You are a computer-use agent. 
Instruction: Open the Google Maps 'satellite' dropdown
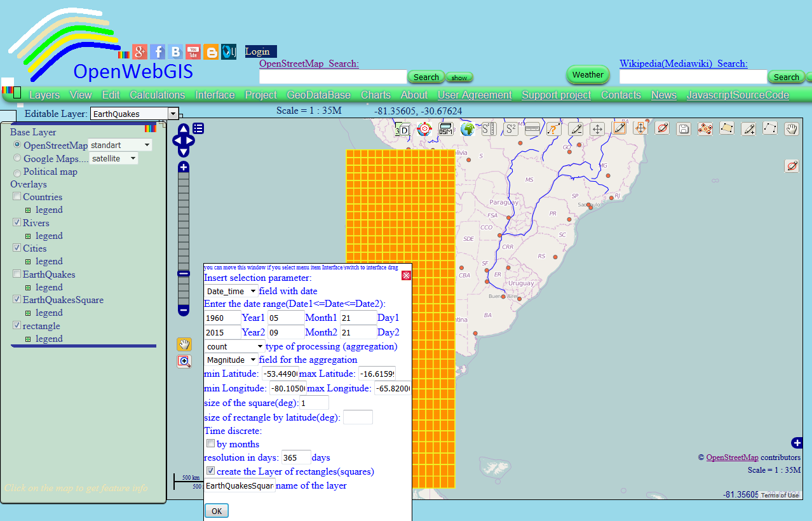114,159
